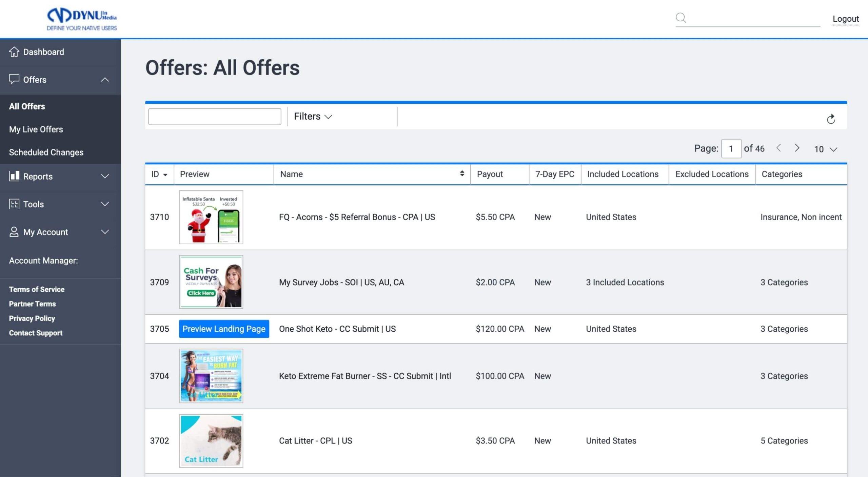Select All Offers in sidebar

point(27,106)
